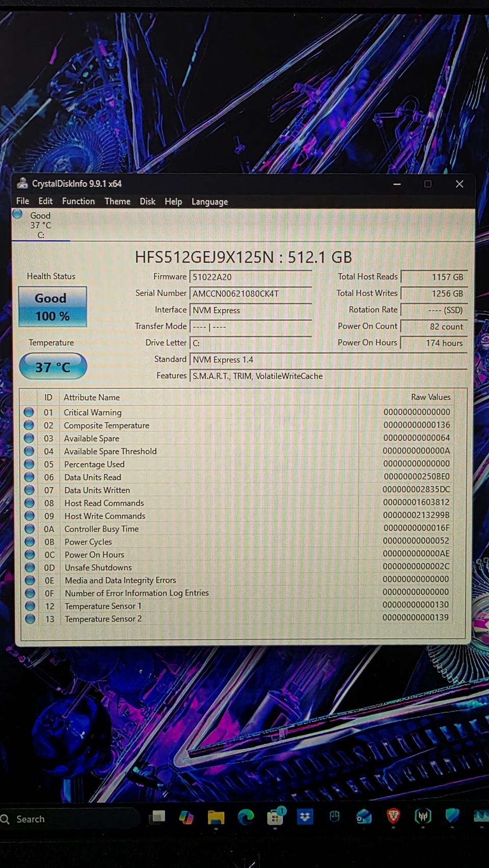
Task: Select the C: drive tab showing Good 37 °C
Action: [x=41, y=225]
